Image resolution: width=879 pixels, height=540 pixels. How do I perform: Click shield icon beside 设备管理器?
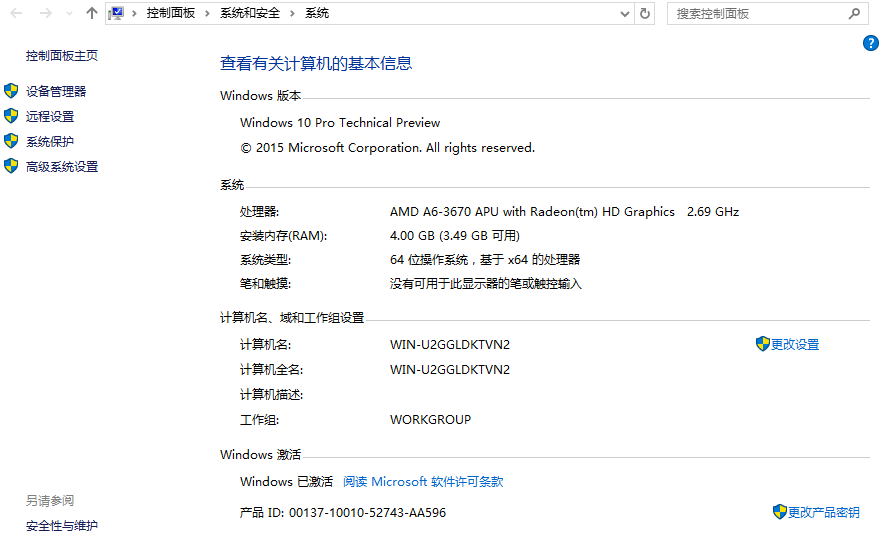[x=11, y=91]
